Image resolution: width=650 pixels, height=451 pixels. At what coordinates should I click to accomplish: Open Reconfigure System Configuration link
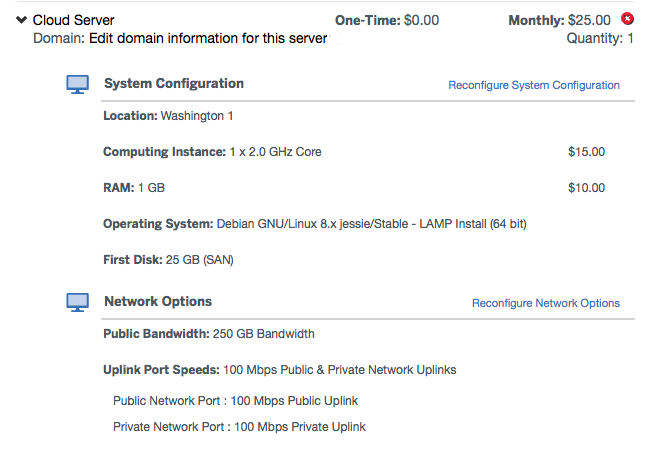pos(533,85)
